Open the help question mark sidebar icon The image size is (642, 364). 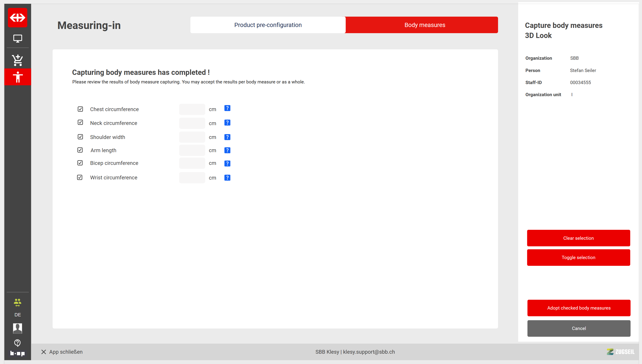(x=18, y=343)
